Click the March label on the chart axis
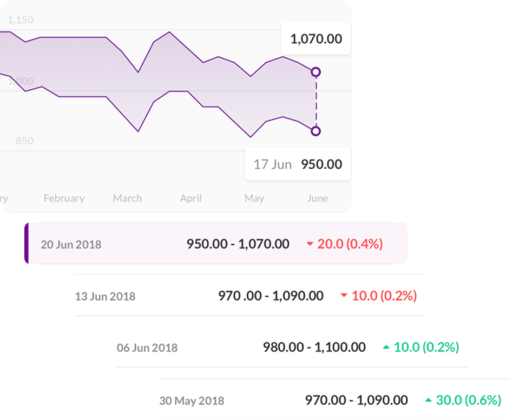The height and width of the screenshot is (420, 526). [127, 198]
